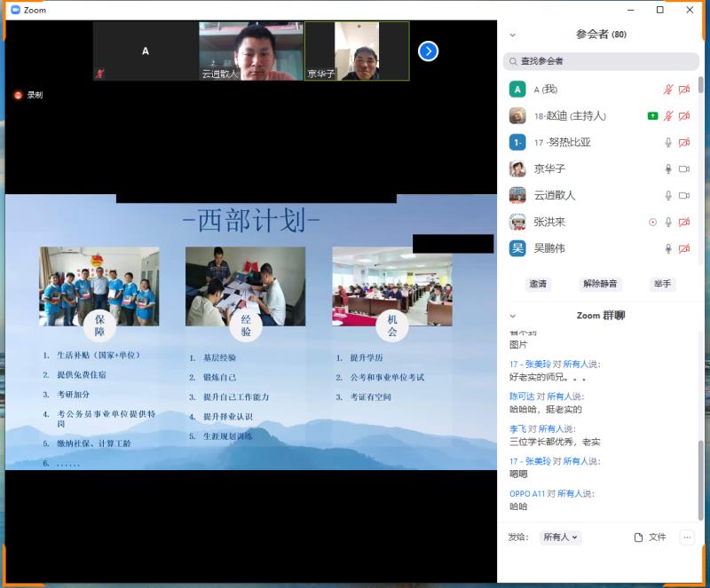Click the microphone icon for 京华子
This screenshot has width=710, height=588.
click(x=668, y=169)
